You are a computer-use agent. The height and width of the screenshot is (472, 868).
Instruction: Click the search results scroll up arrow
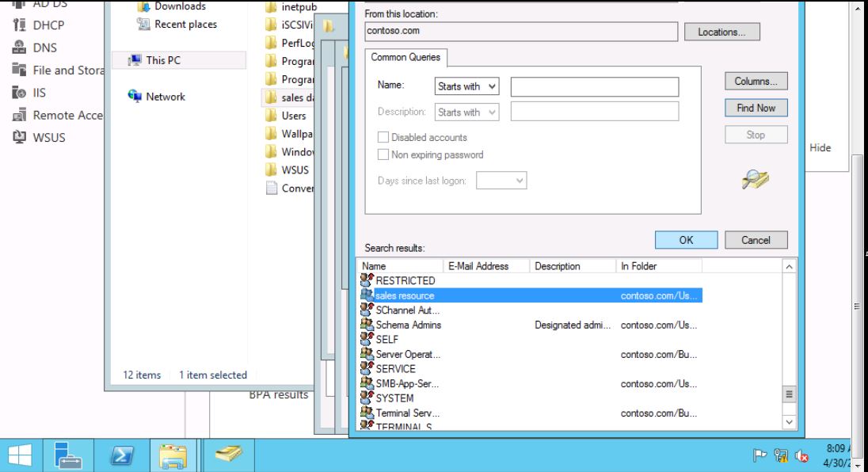(790, 267)
